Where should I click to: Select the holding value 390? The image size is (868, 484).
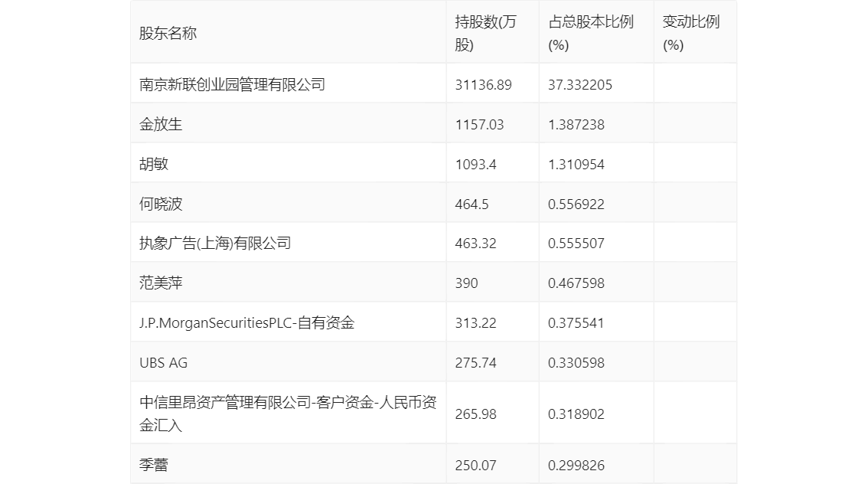pyautogui.click(x=466, y=283)
